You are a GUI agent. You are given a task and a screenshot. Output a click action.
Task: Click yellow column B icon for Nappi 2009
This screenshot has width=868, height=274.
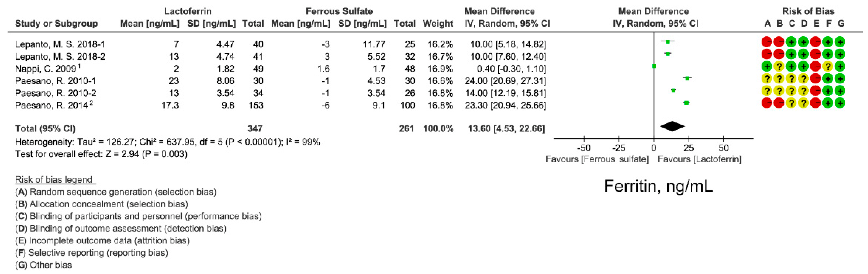point(779,66)
